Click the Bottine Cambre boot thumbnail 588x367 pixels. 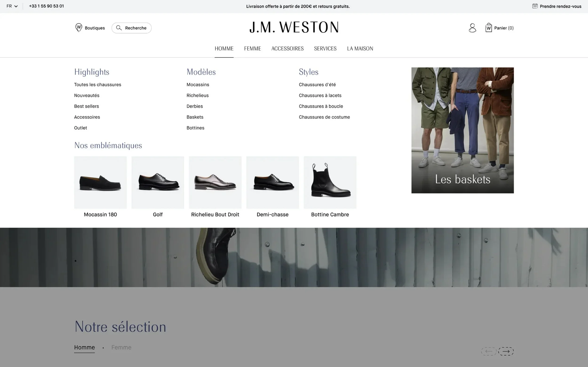pyautogui.click(x=330, y=183)
